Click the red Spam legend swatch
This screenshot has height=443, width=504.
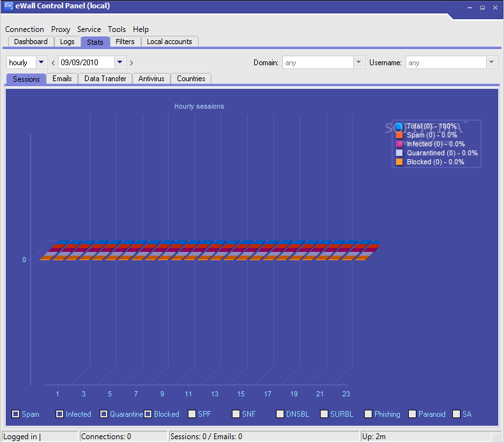coord(399,135)
